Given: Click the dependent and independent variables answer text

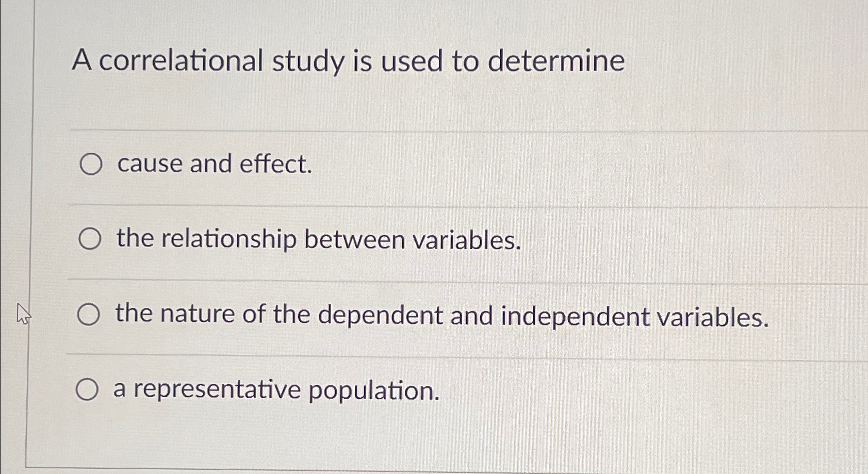Looking at the screenshot, I should [440, 316].
